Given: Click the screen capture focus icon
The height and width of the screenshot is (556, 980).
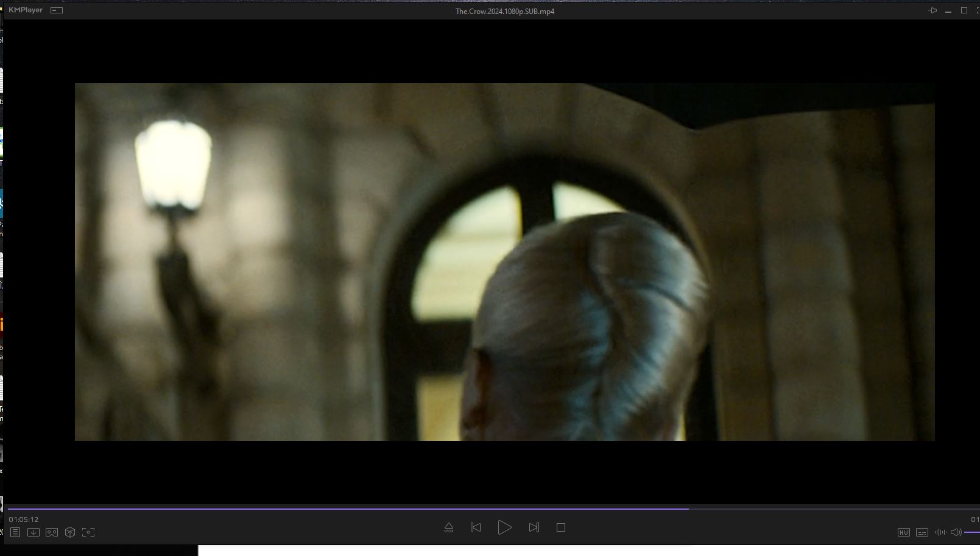Looking at the screenshot, I should click(88, 532).
